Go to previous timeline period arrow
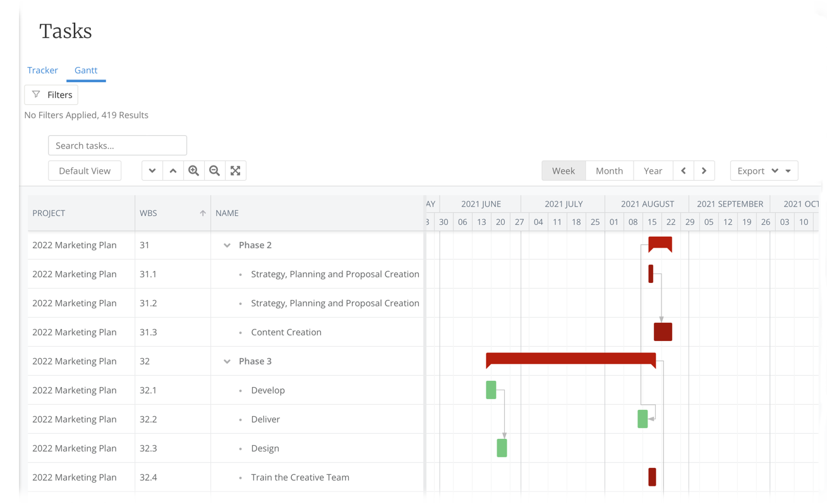 684,171
